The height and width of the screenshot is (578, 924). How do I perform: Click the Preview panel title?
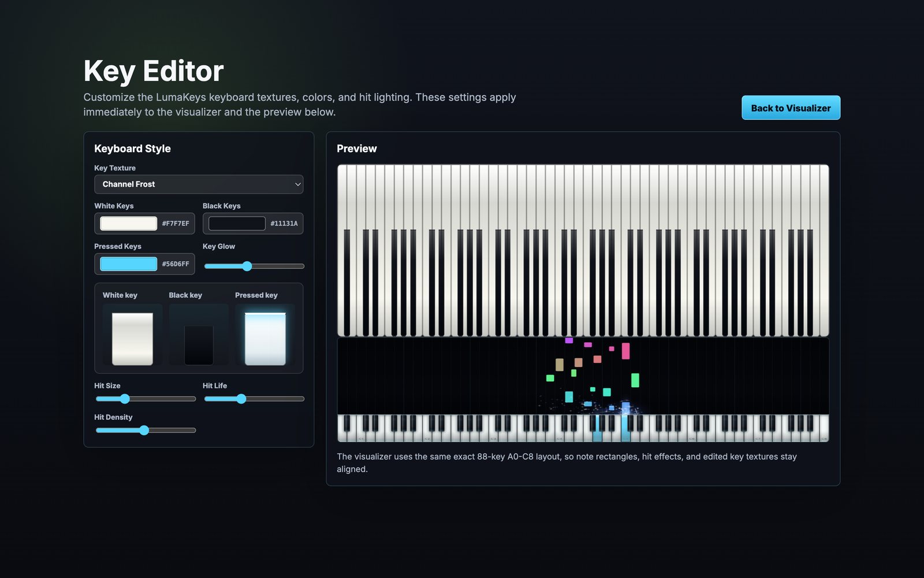click(357, 149)
